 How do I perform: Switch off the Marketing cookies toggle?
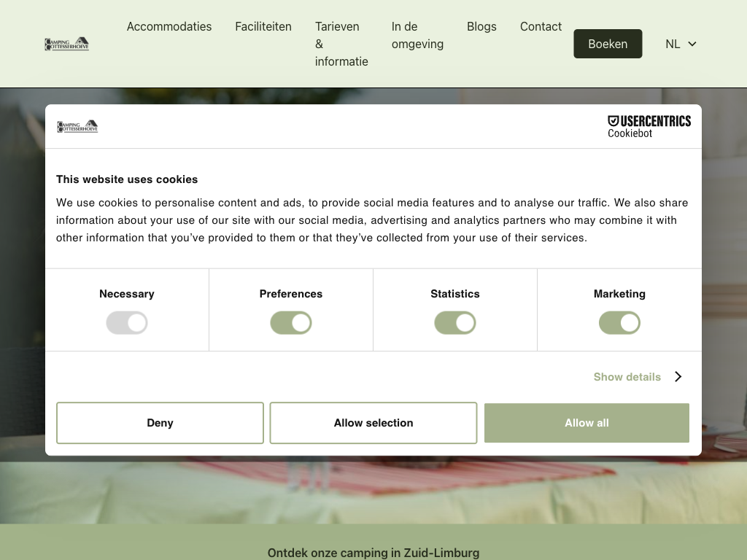tap(619, 323)
